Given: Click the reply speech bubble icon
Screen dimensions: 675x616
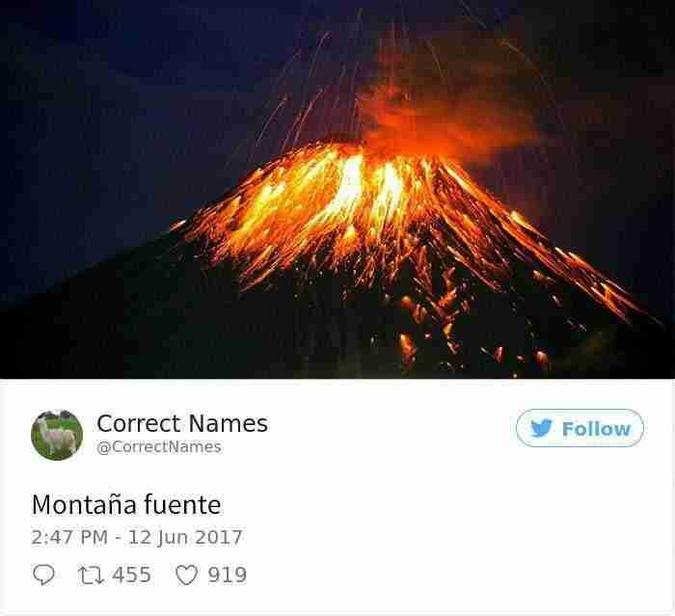Looking at the screenshot, I should click(44, 575).
